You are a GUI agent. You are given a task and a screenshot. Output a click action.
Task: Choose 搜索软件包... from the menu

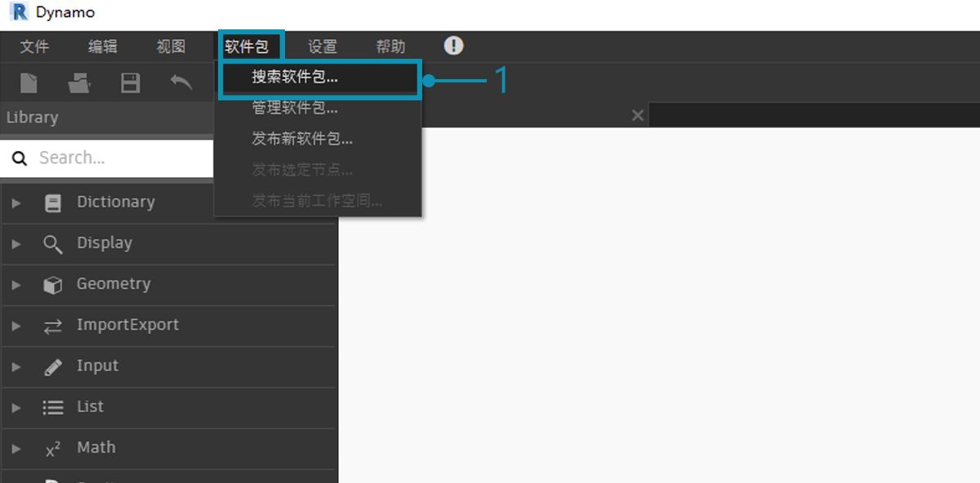[318, 78]
